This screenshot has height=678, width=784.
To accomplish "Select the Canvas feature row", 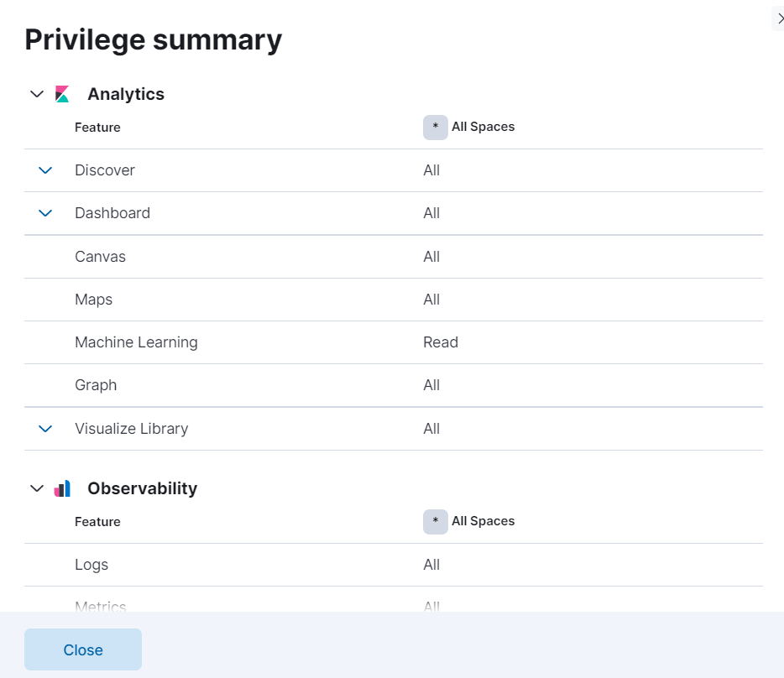I will pyautogui.click(x=100, y=257).
